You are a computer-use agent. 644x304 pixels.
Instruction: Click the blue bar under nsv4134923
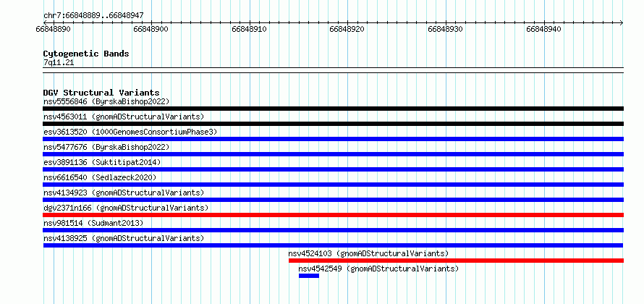click(x=333, y=200)
